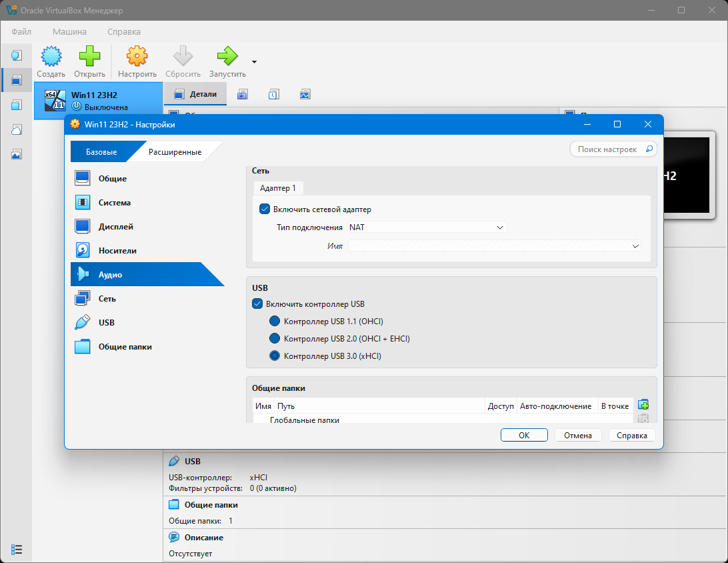Viewport: 728px width, 563px height.
Task: Click the machines icon in the left sidebar
Action: point(16,80)
